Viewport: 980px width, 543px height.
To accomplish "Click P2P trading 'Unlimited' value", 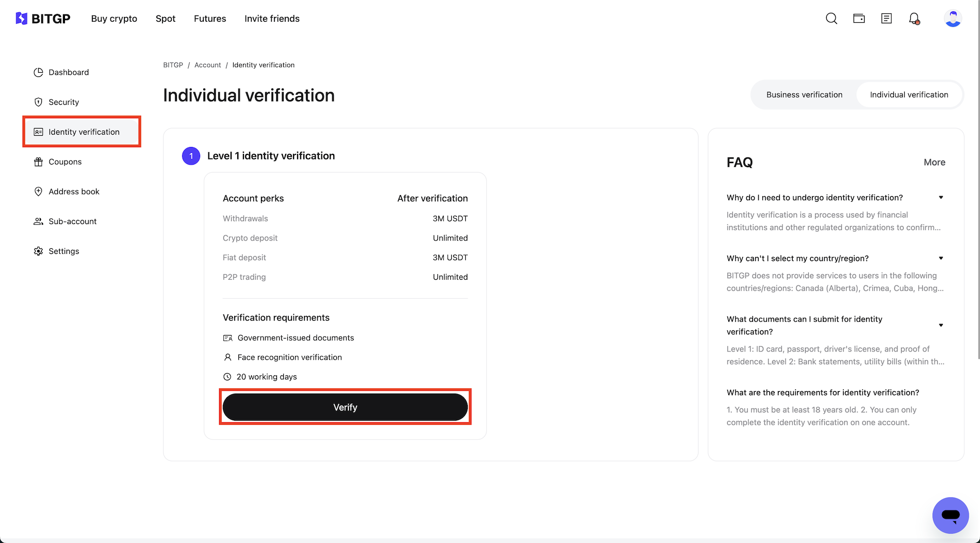I will tap(450, 277).
